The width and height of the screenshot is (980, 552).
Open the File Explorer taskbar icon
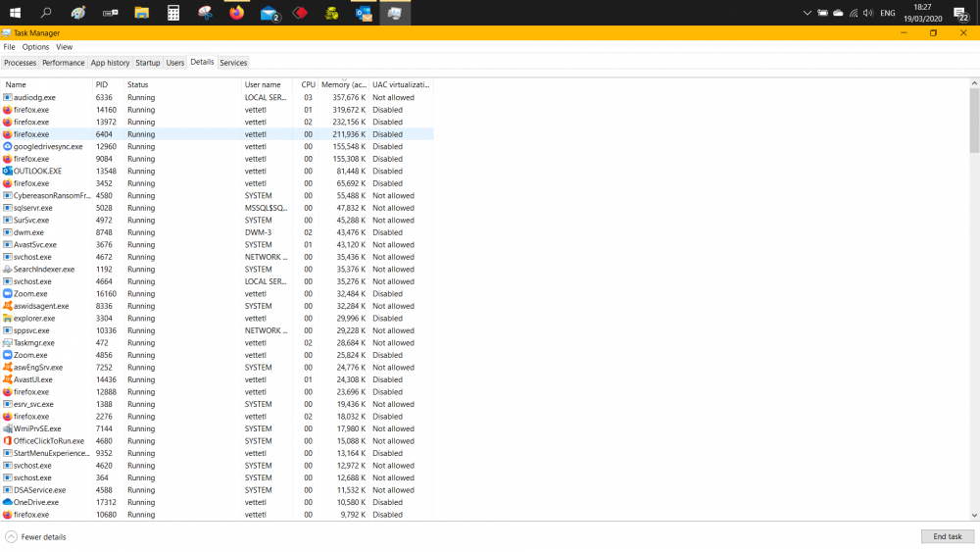click(x=142, y=13)
